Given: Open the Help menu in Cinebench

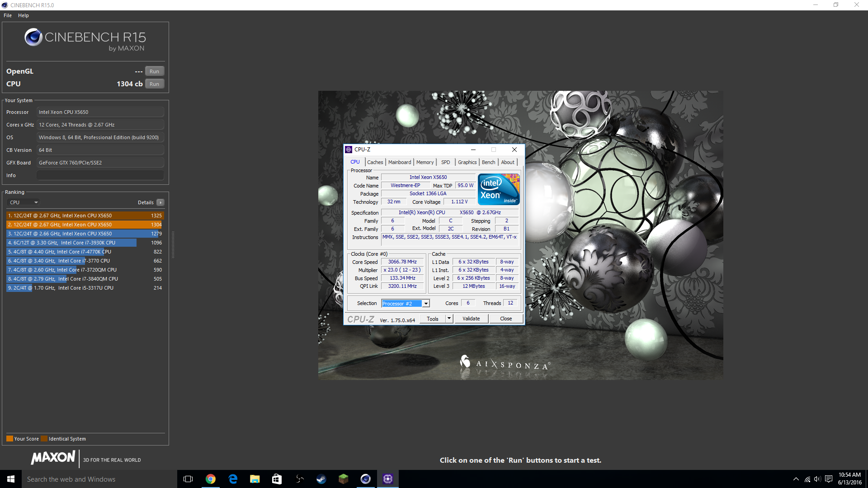Looking at the screenshot, I should [24, 15].
